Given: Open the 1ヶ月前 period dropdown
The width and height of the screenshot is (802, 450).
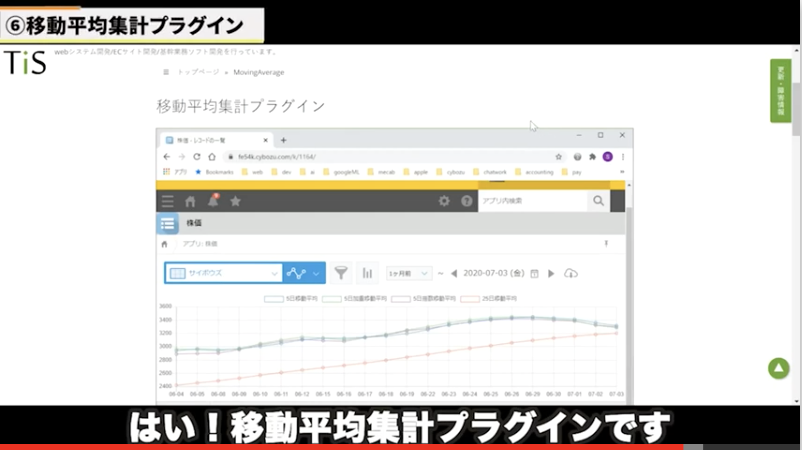Looking at the screenshot, I should (409, 273).
